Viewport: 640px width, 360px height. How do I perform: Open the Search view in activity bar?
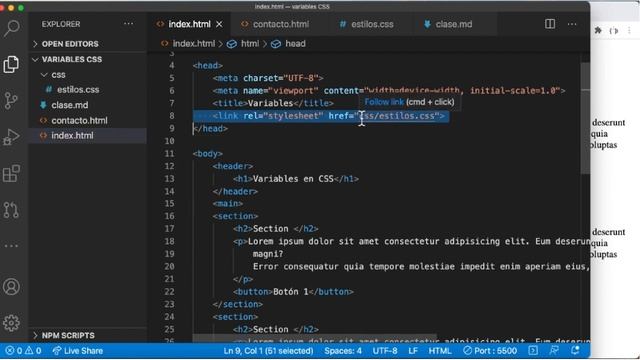pos(11,29)
